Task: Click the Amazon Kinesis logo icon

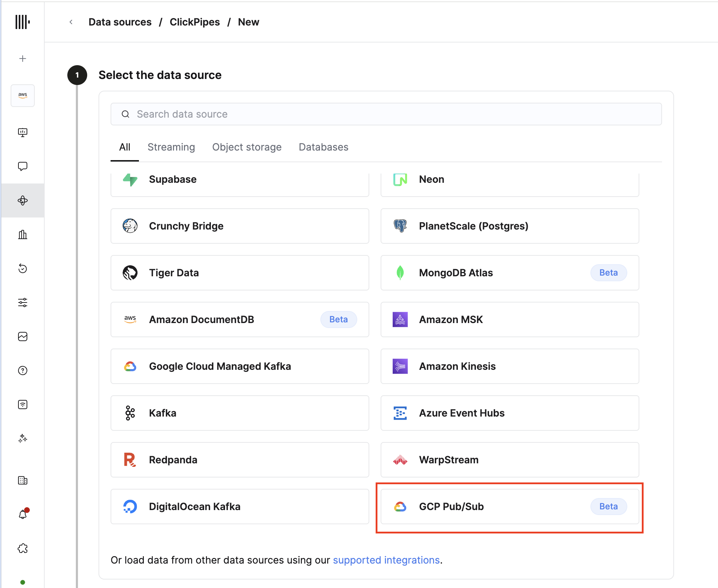Action: (400, 366)
